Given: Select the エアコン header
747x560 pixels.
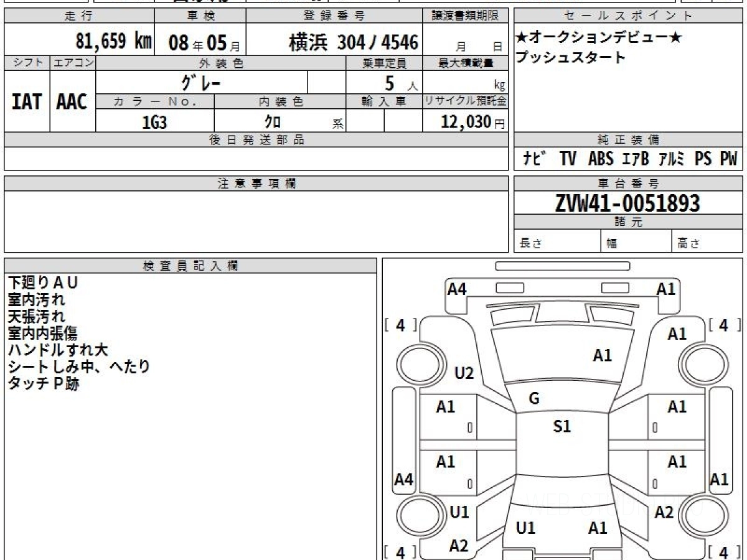Looking at the screenshot, I should point(73,63).
